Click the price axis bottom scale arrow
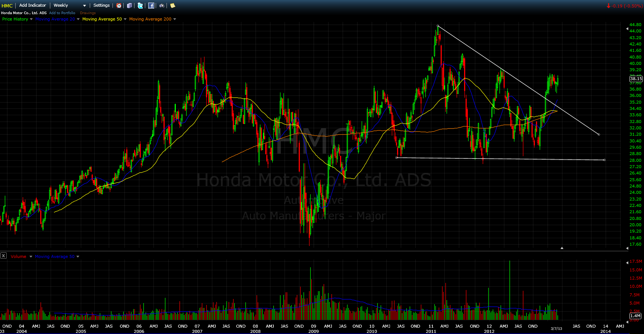This screenshot has width=644, height=334. (x=627, y=248)
